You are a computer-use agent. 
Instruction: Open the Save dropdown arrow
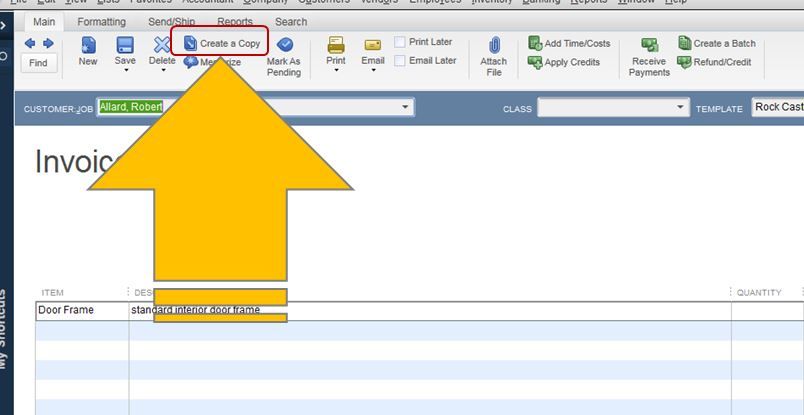pyautogui.click(x=126, y=70)
